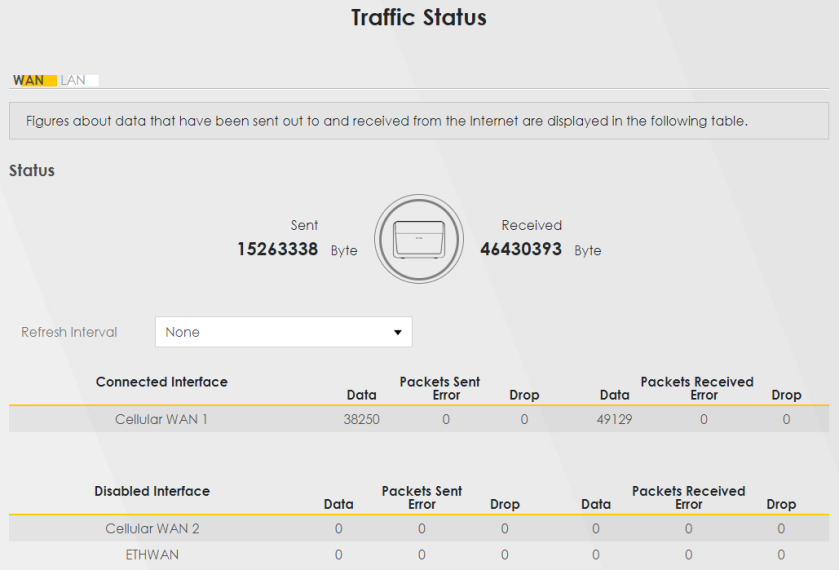The height and width of the screenshot is (570, 839).
Task: Click the Status section heading
Action: tap(32, 171)
